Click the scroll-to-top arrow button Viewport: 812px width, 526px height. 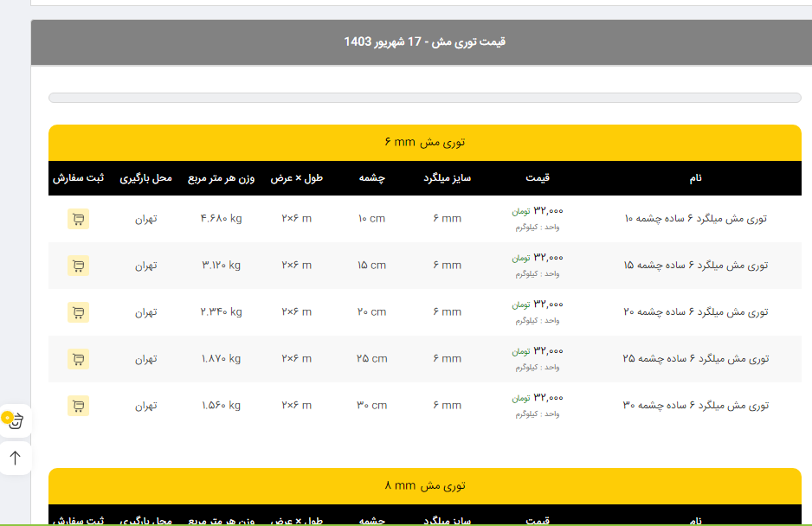tap(15, 459)
